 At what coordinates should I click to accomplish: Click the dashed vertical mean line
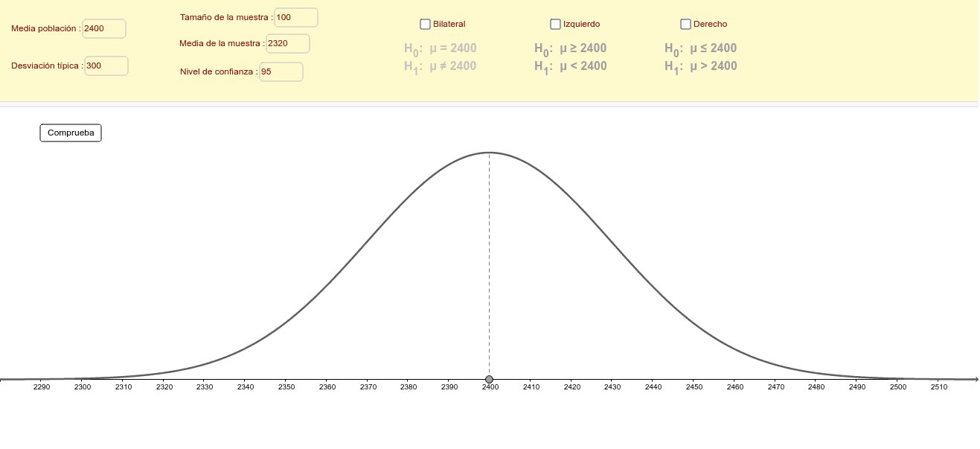point(489,264)
